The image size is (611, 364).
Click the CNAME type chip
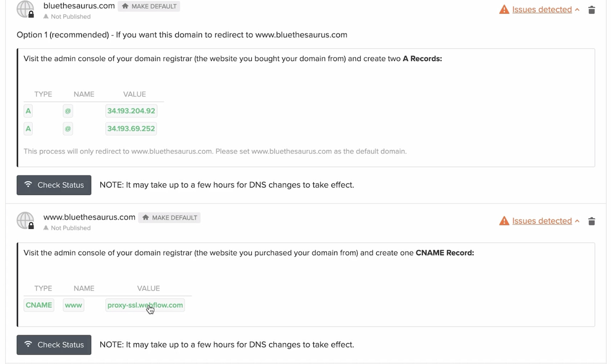pyautogui.click(x=39, y=305)
